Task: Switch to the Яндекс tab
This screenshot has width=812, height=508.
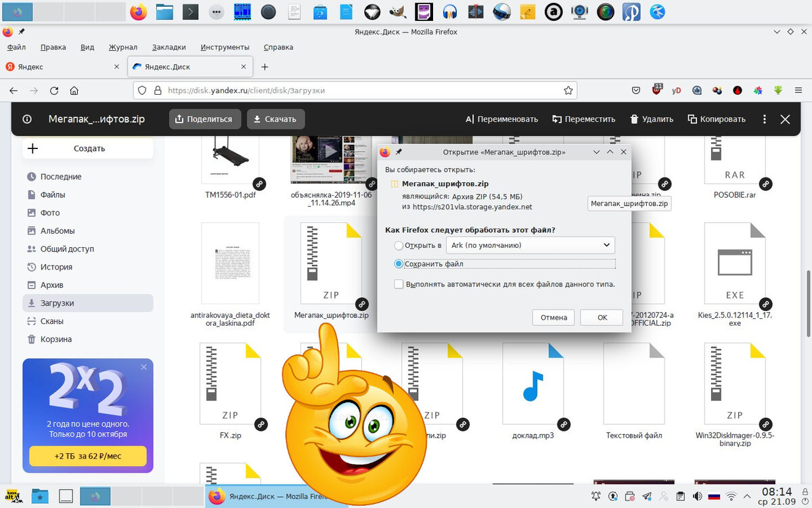Action: coord(62,67)
